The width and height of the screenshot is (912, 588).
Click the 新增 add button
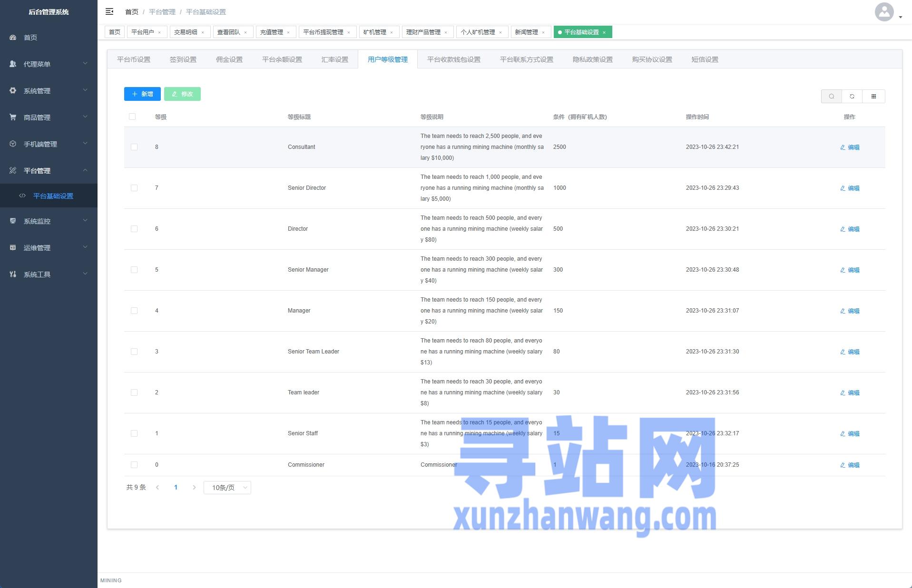(x=142, y=94)
